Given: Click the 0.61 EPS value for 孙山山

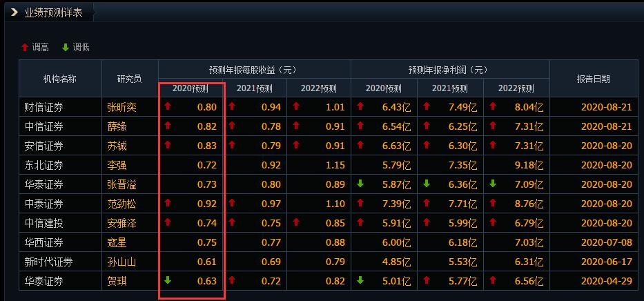Looking at the screenshot, I should click(206, 262).
